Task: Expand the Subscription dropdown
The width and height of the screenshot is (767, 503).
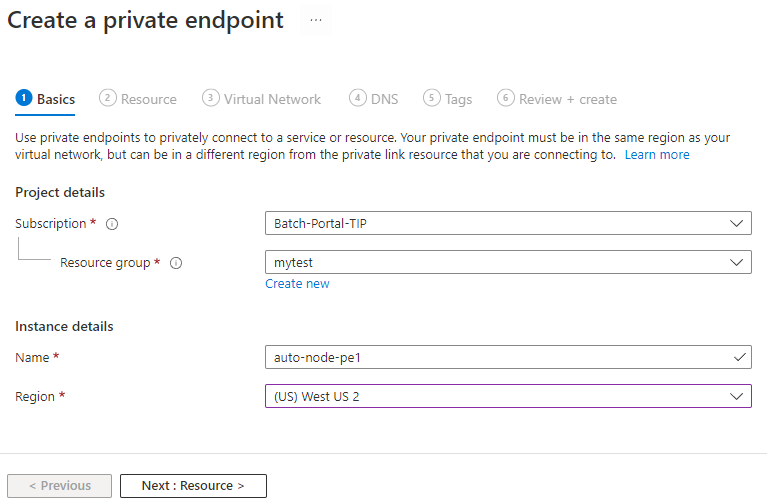Action: (508, 223)
